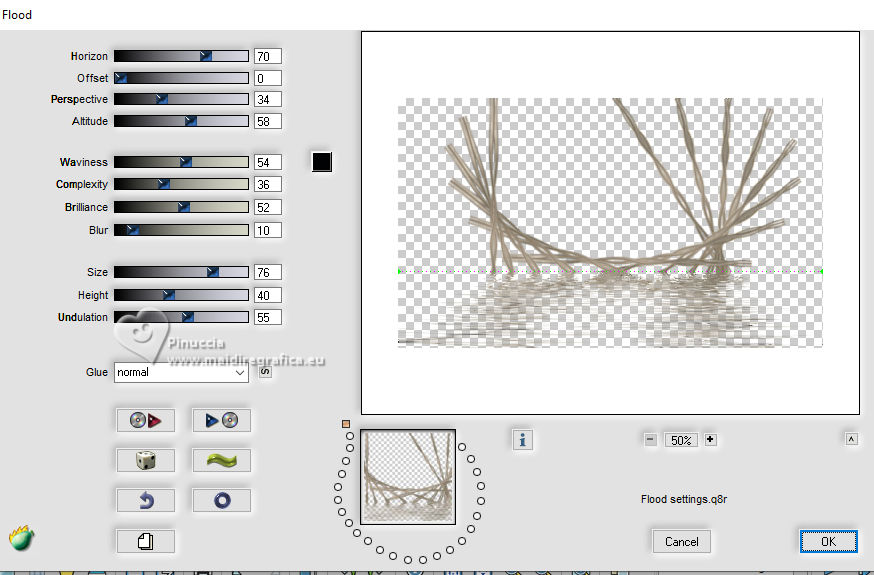Screen dimensions: 874x575
Task: Click the small S button beside Glue
Action: (265, 372)
